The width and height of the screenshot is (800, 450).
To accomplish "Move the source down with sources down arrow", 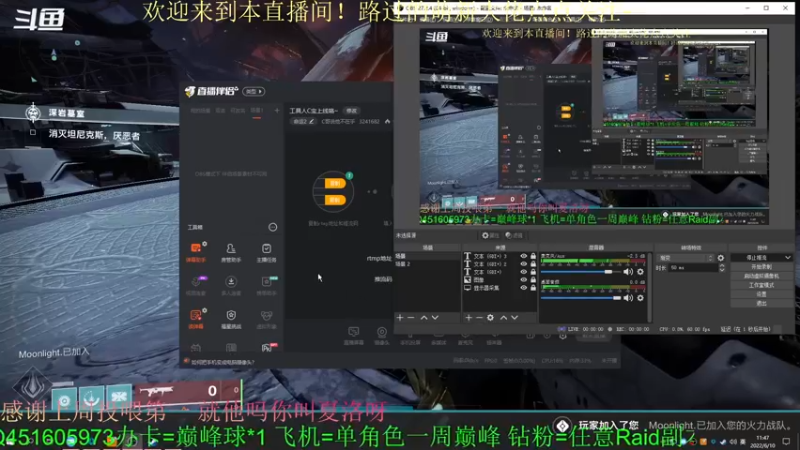I will pos(514,317).
